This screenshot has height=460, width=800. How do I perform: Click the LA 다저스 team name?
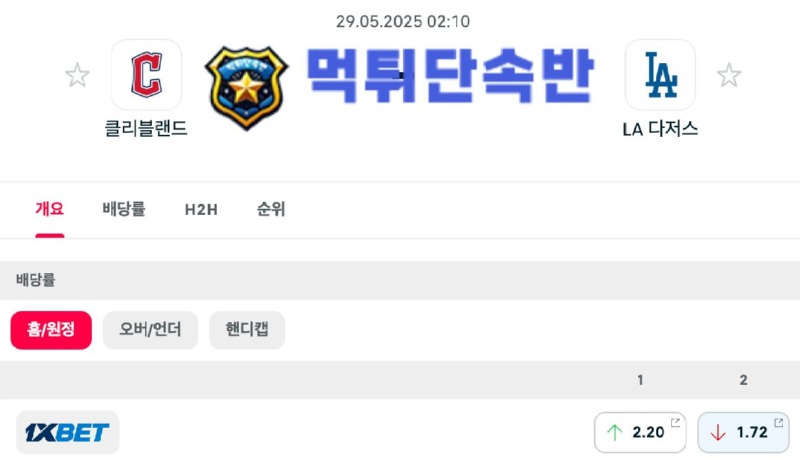[x=660, y=129]
